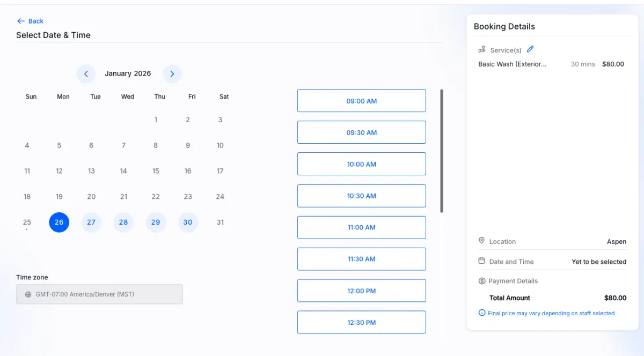The image size is (644, 356).
Task: Click the globe icon in time zone field
Action: (x=28, y=294)
